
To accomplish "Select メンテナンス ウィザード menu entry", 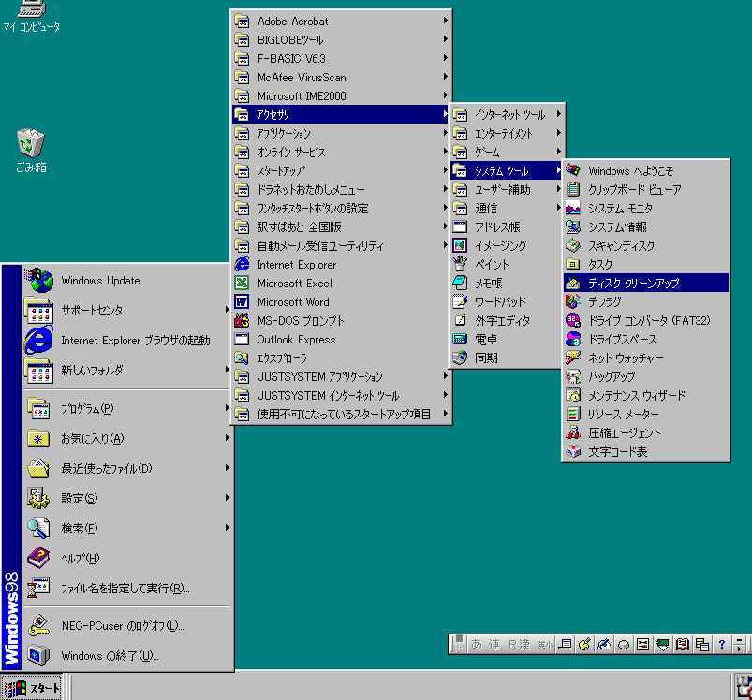I will click(646, 395).
